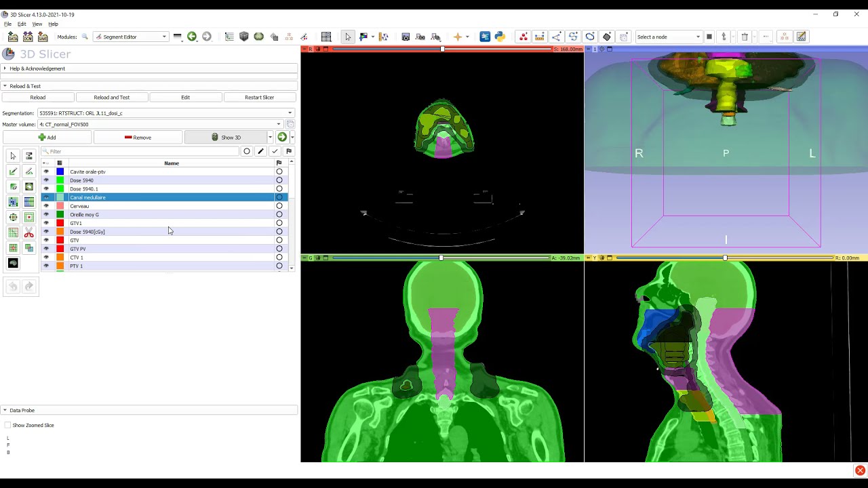
Task: Open the View menu
Action: point(37,24)
